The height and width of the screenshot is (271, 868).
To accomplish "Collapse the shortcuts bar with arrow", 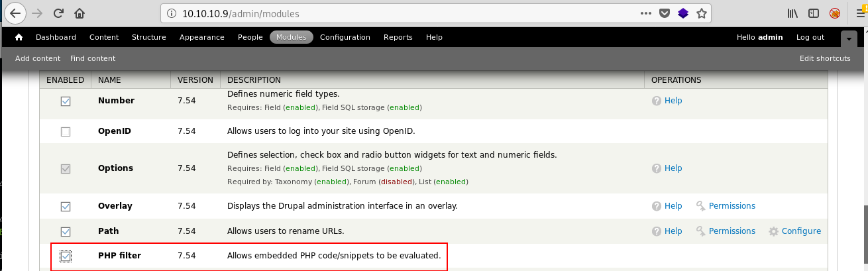I will 849,39.
